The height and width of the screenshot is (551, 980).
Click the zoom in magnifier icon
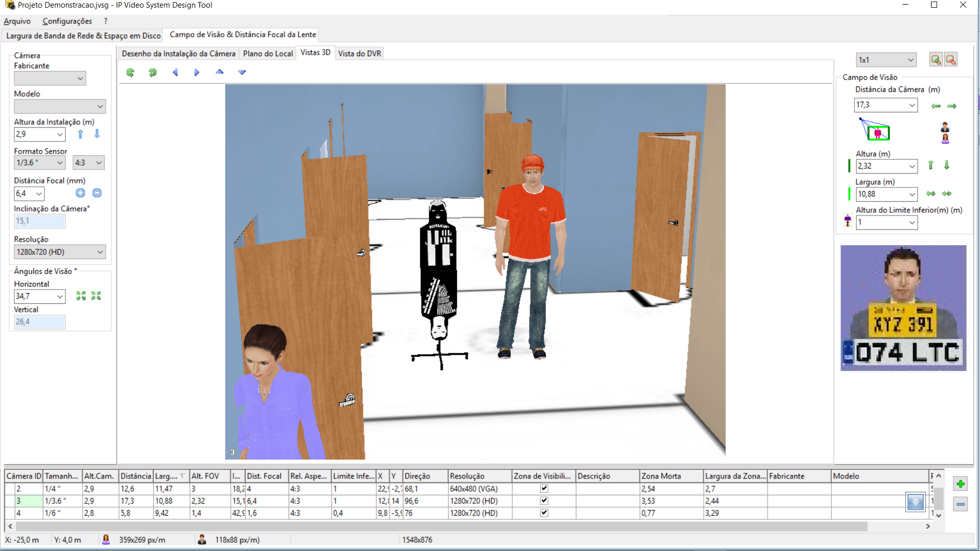(x=936, y=60)
